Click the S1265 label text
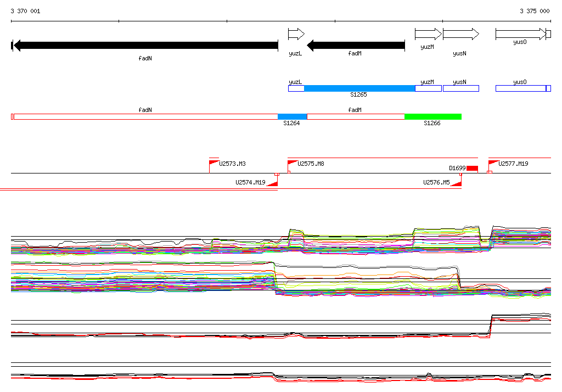The width and height of the screenshot is (562, 392). point(358,94)
